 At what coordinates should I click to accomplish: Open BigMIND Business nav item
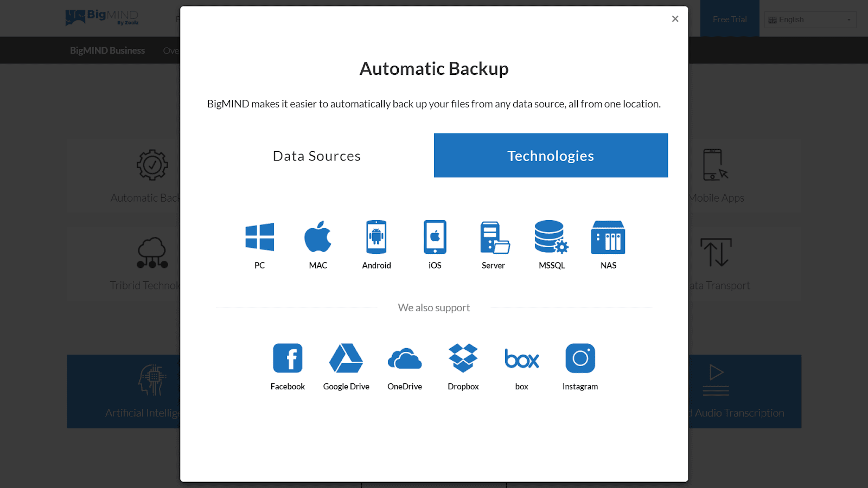[x=107, y=50]
